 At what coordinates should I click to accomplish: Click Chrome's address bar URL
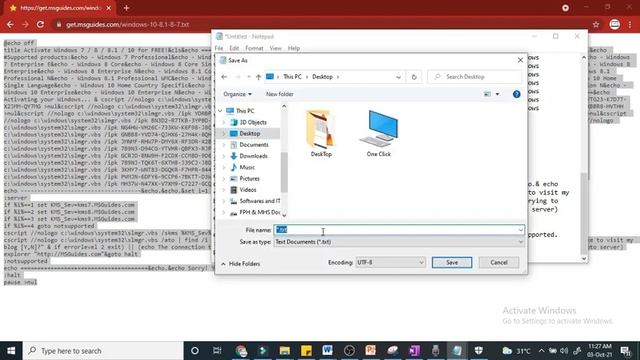[127, 24]
